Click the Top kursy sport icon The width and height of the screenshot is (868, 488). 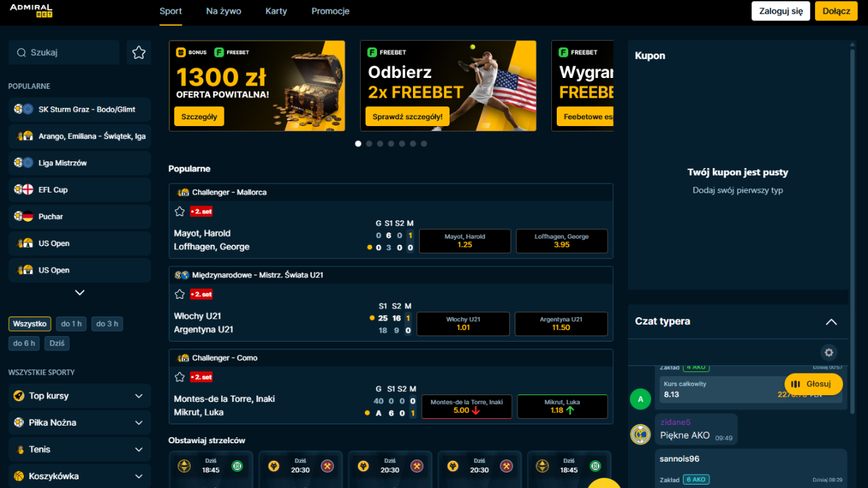coord(19,396)
